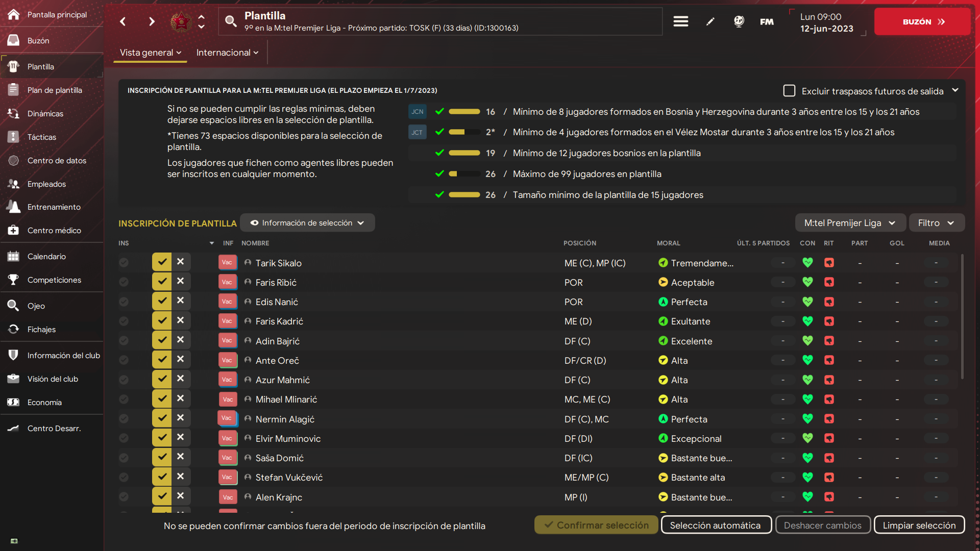
Task: Toggle yellow checkmark for Tarik Sikalo
Action: (x=162, y=262)
